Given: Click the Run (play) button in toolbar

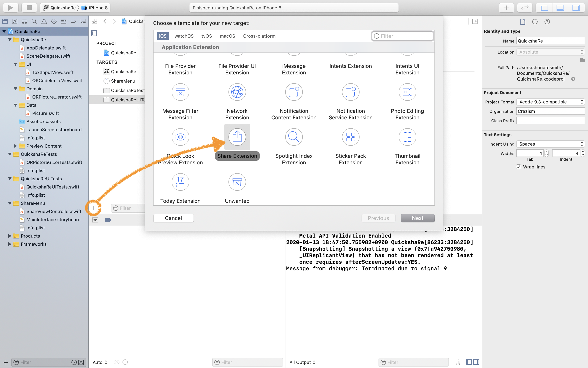Looking at the screenshot, I should 11,8.
